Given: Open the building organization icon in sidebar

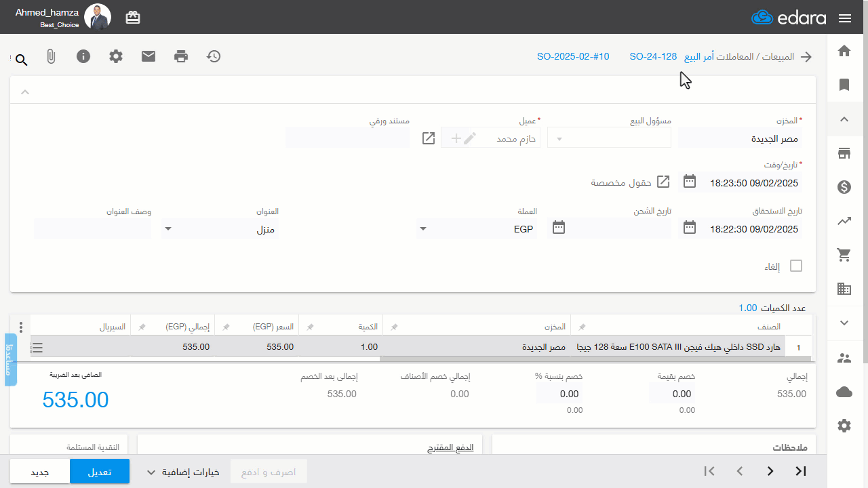Looking at the screenshot, I should [844, 289].
